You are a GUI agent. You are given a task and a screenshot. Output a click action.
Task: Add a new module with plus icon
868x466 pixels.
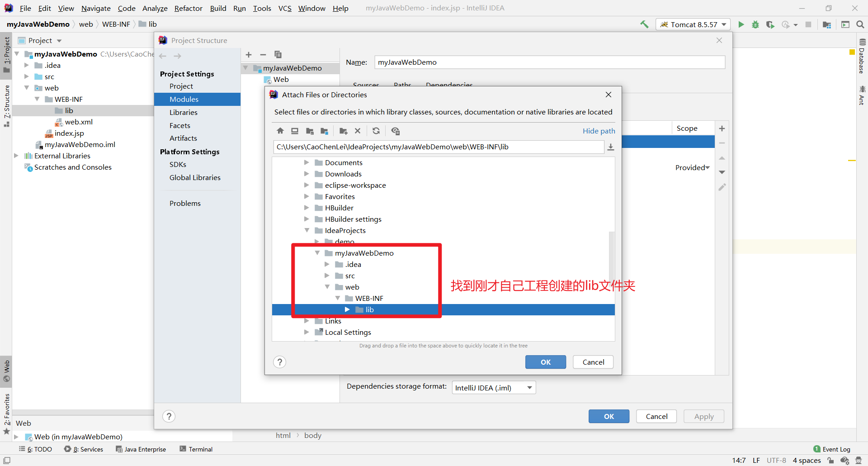tap(249, 55)
